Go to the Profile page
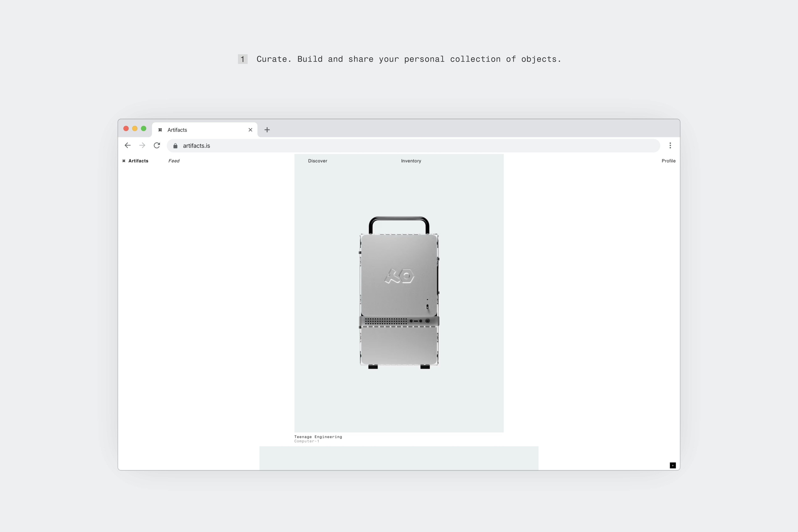The width and height of the screenshot is (798, 532). pos(668,161)
